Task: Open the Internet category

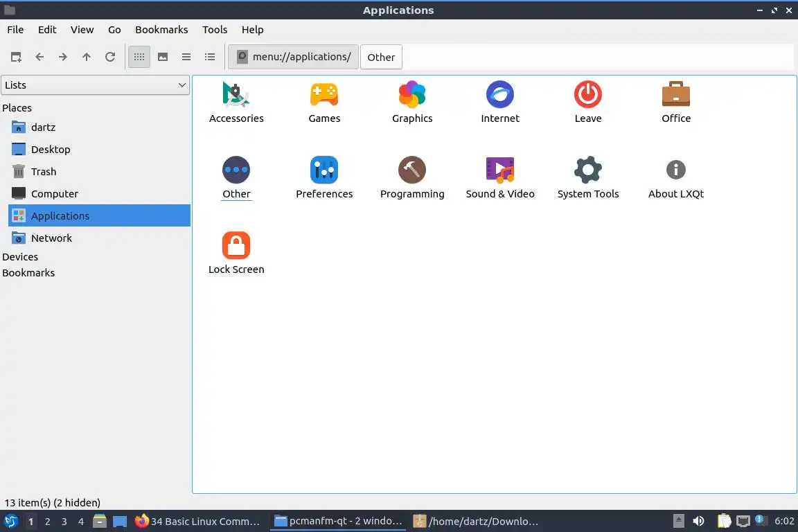Action: click(x=499, y=103)
